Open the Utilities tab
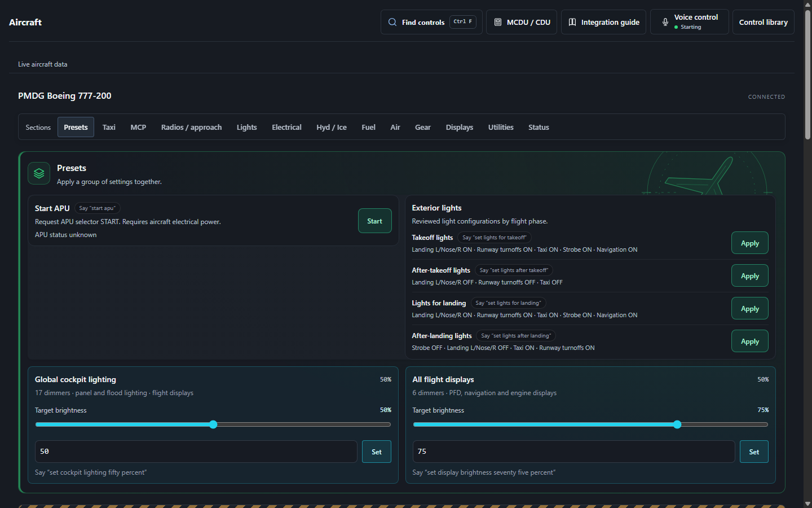The height and width of the screenshot is (508, 812). (x=501, y=127)
